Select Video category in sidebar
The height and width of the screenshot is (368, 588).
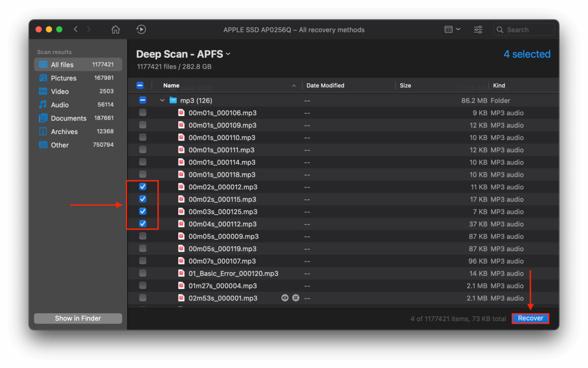(78, 91)
